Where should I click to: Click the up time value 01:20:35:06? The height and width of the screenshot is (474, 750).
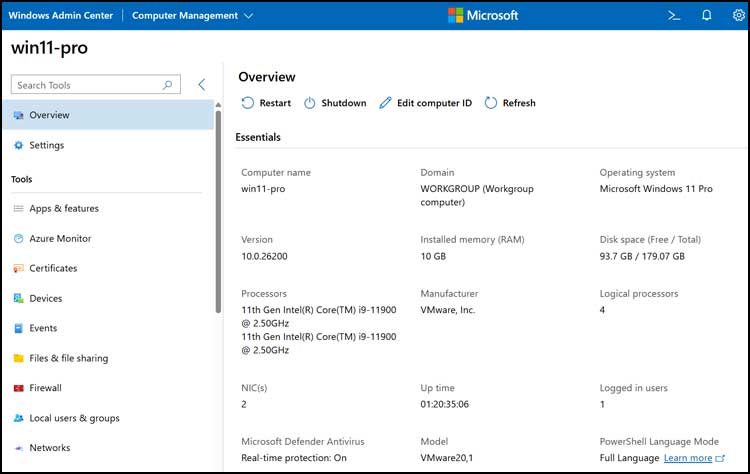[444, 404]
